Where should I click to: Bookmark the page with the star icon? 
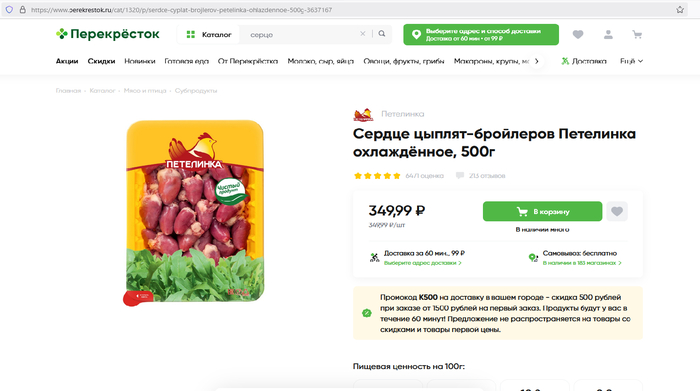[x=679, y=9]
